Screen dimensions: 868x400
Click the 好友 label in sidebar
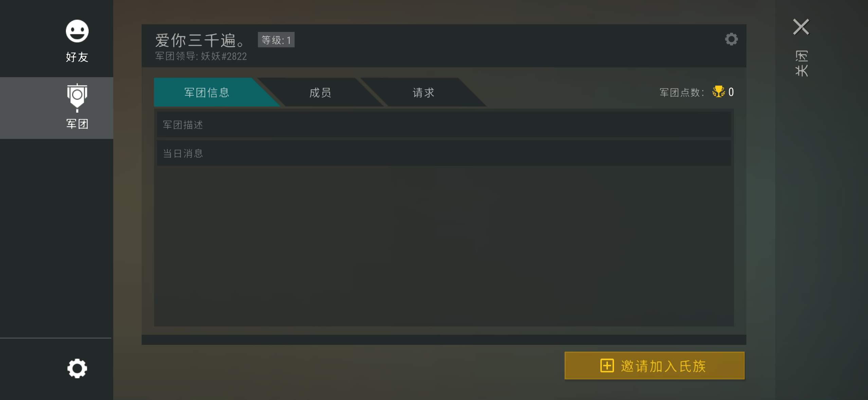click(x=77, y=57)
